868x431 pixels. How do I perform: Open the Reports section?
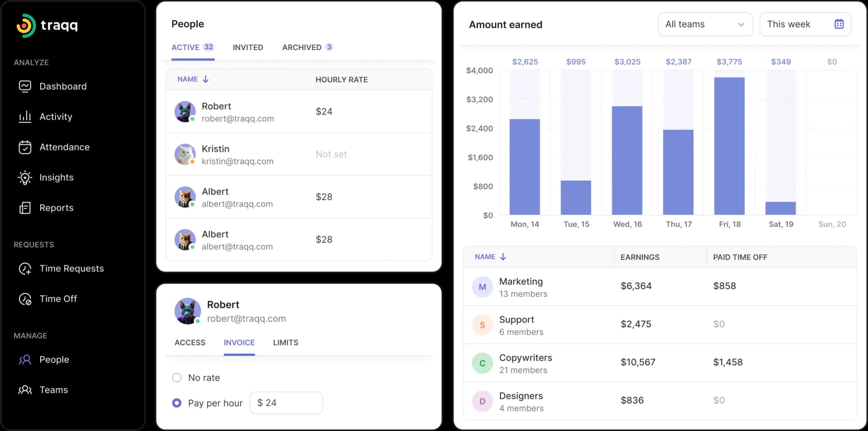pos(57,208)
